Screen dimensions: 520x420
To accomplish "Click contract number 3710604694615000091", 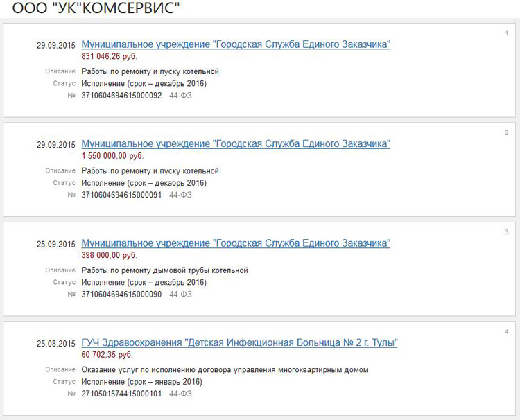I will coord(121,195).
